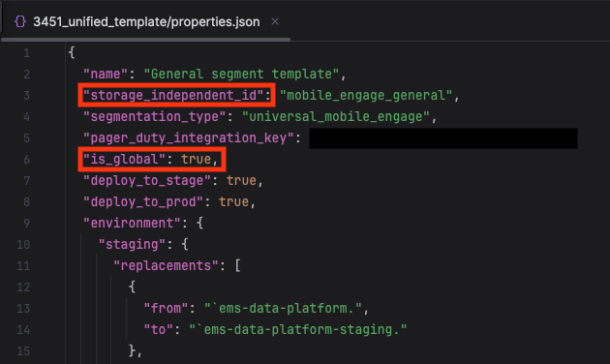Click the "name" key
Screen dimensions: 610x364
point(106,74)
